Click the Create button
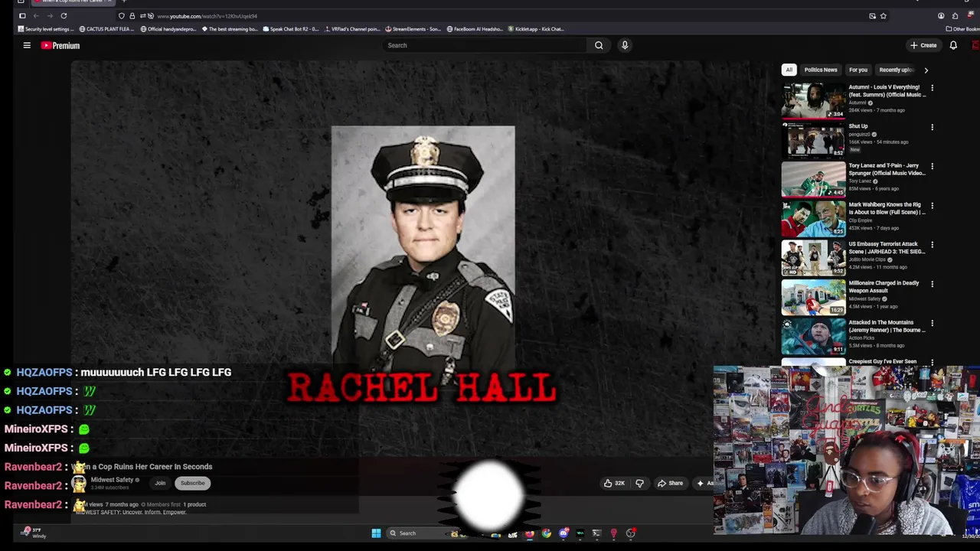The width and height of the screenshot is (980, 551). [x=923, y=45]
